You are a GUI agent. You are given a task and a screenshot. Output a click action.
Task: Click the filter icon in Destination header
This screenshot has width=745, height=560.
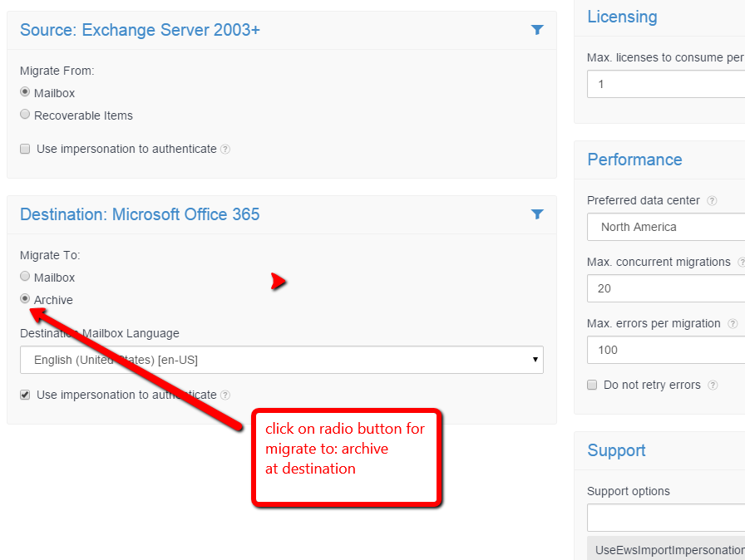[x=537, y=214]
